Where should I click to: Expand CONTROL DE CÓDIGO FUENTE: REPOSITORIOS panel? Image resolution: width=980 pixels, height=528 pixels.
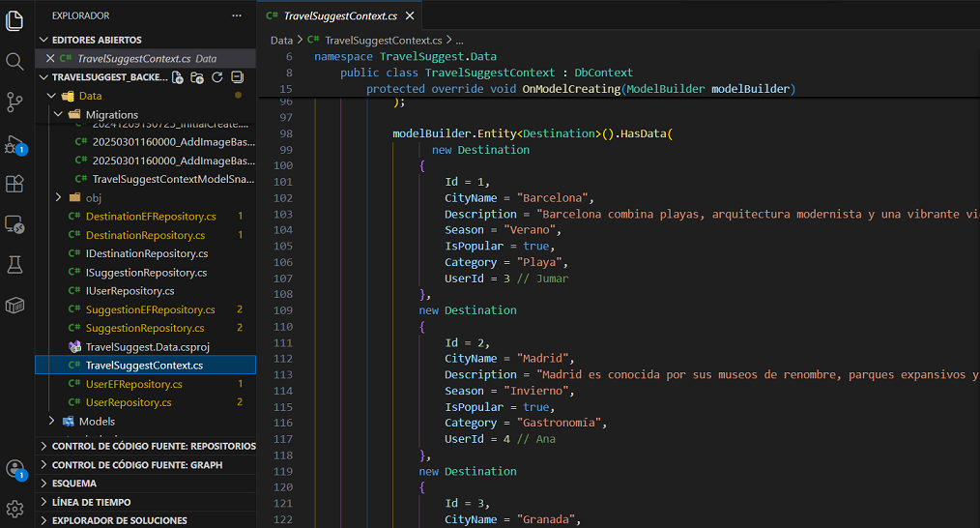pyautogui.click(x=146, y=446)
